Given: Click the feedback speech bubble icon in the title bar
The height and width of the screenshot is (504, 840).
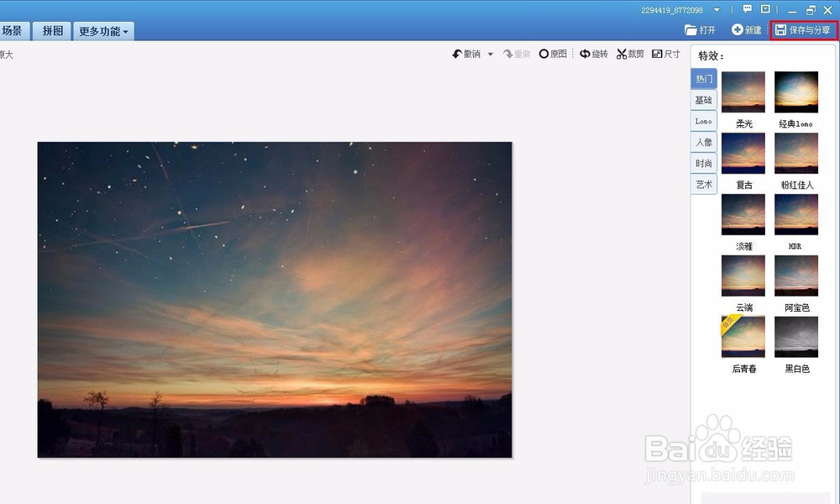Looking at the screenshot, I should pos(748,8).
